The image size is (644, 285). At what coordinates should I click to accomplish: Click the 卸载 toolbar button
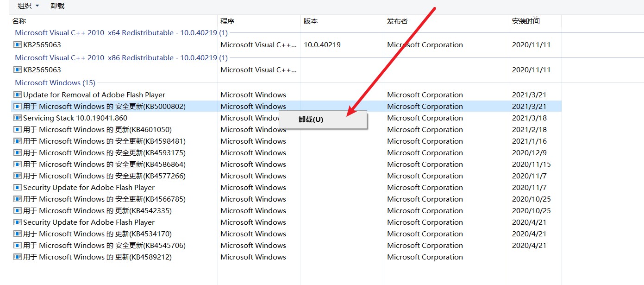(x=57, y=6)
